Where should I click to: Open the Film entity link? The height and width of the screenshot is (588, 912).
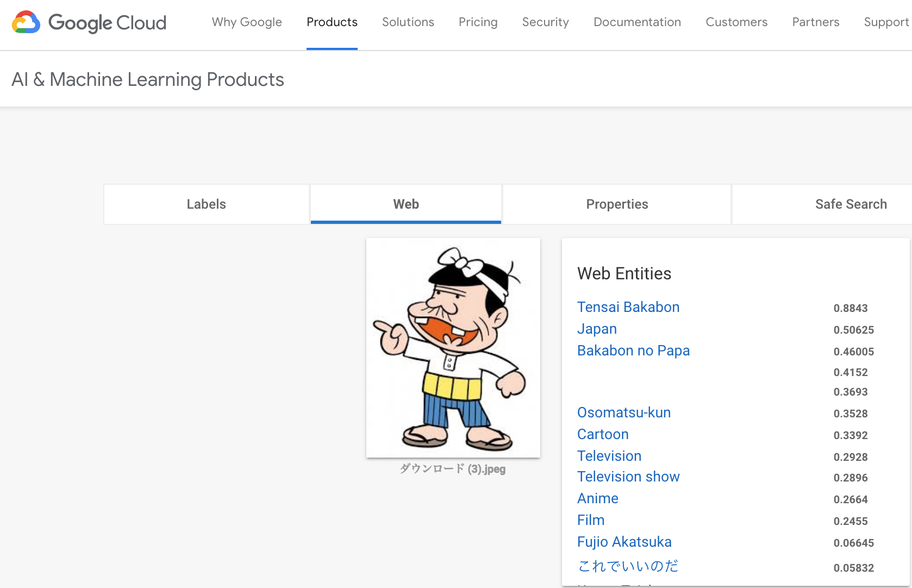point(591,520)
